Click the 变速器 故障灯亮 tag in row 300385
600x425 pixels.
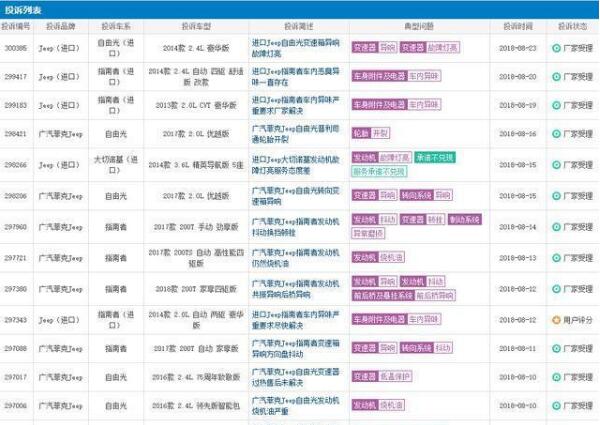(430, 47)
